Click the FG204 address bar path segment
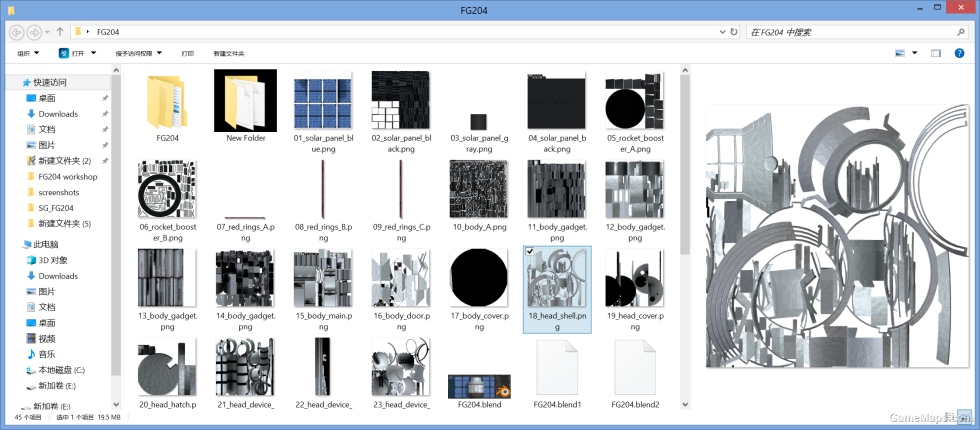980x430 pixels. (108, 32)
